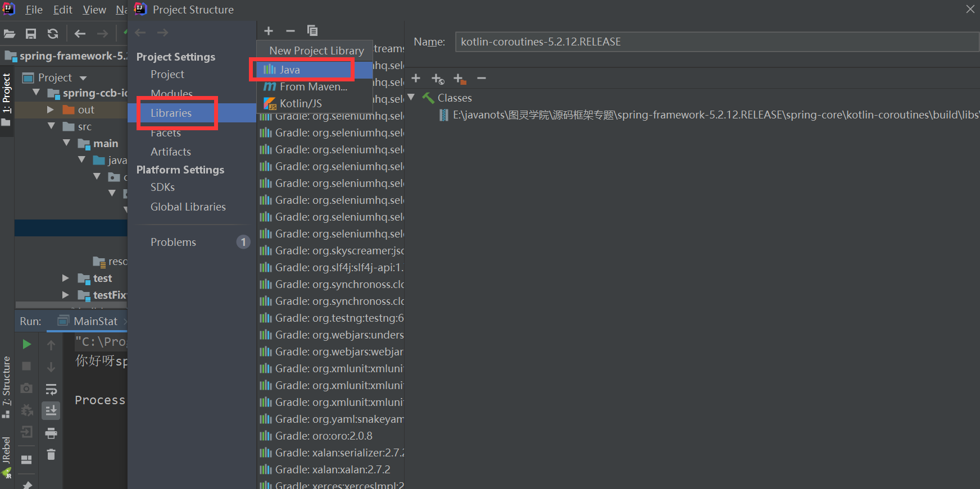
Task: Click the remove library minus icon
Action: [291, 31]
